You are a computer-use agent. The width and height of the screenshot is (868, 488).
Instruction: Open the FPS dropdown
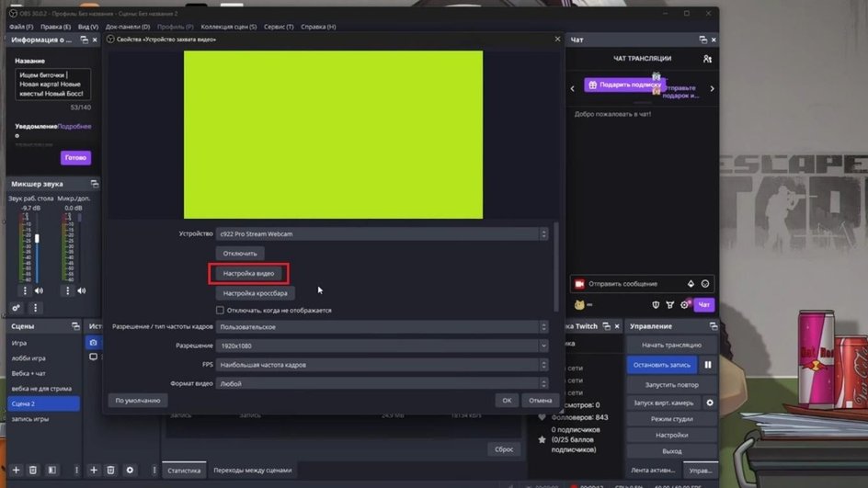pyautogui.click(x=382, y=365)
